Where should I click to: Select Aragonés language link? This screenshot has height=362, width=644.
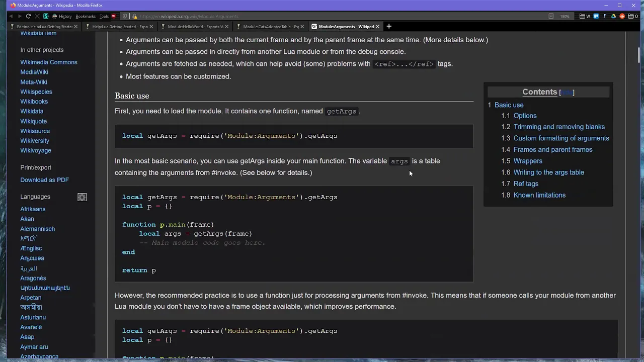[x=33, y=278]
